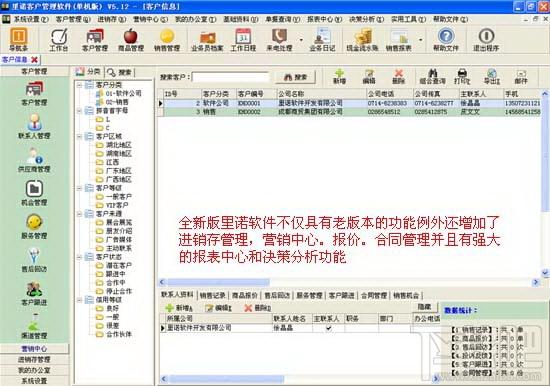Screen dimensions: 550x386
Task: Switch to the 销售记录 tab
Action: tap(212, 295)
